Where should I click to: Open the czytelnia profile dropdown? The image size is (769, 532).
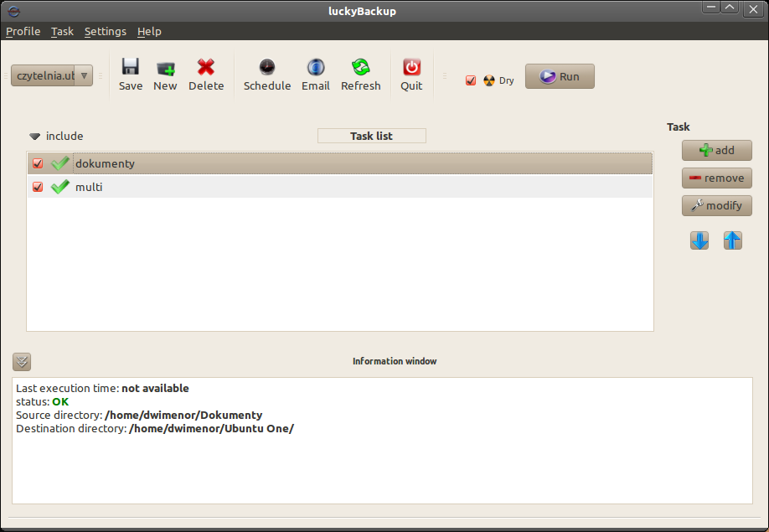pyautogui.click(x=52, y=75)
